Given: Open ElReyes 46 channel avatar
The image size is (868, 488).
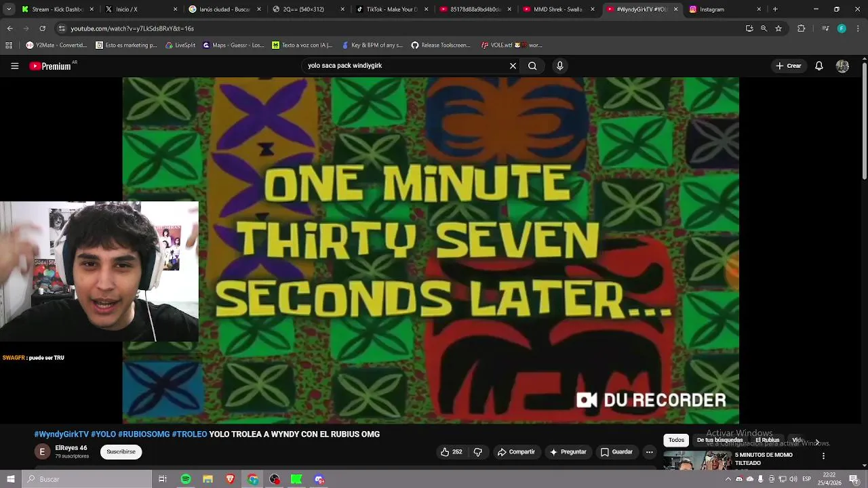Looking at the screenshot, I should click(42, 452).
